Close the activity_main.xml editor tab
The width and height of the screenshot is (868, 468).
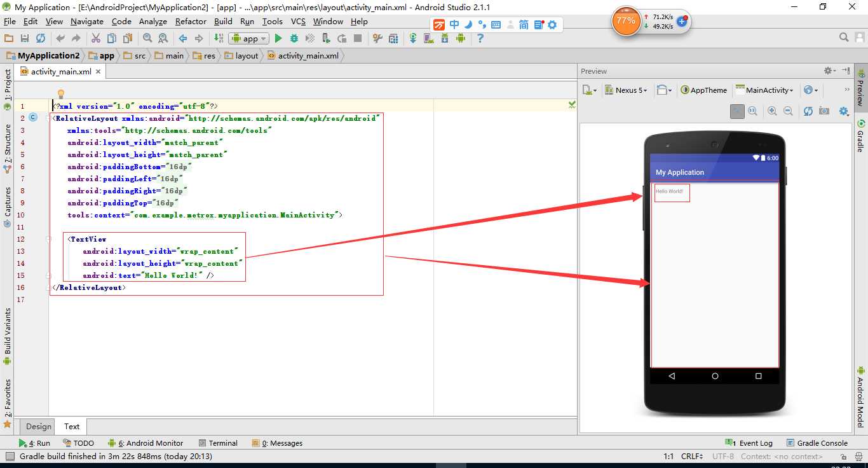[x=98, y=72]
